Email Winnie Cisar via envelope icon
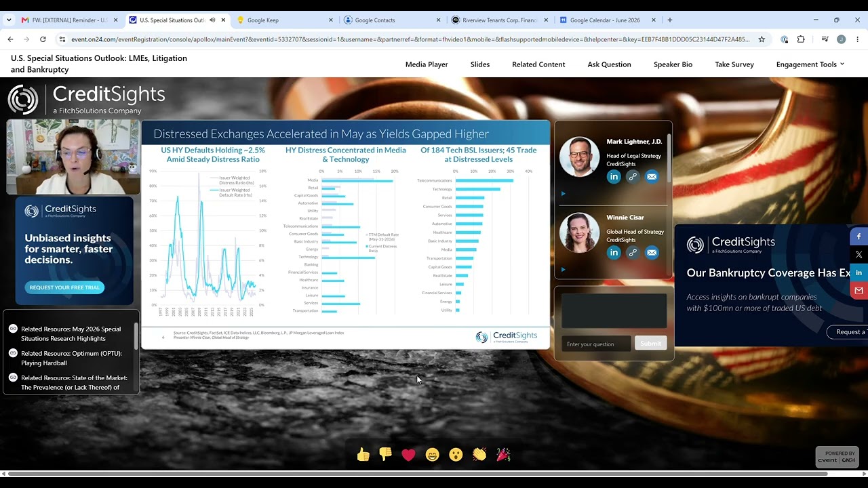 click(652, 253)
